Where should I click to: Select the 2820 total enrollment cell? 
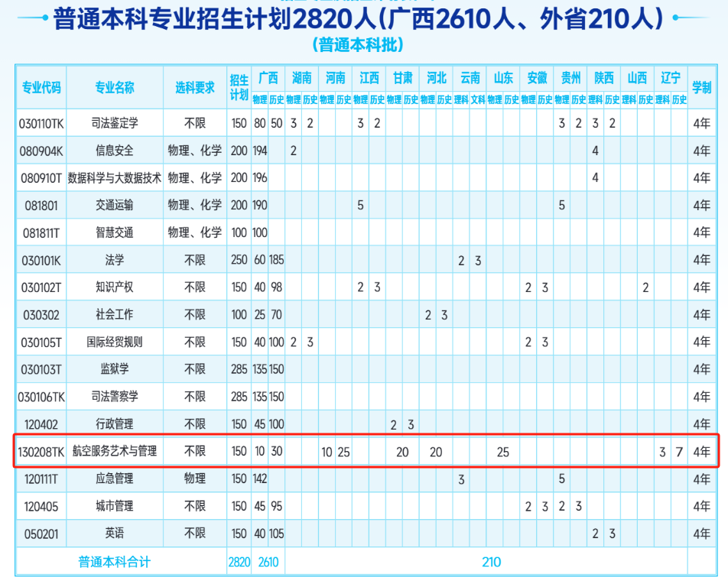[239, 562]
